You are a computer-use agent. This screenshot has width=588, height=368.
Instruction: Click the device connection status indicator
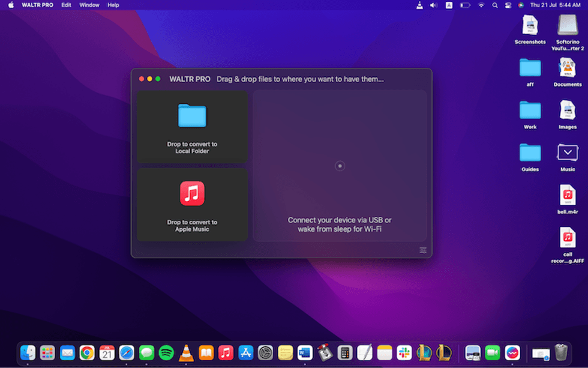pos(340,166)
